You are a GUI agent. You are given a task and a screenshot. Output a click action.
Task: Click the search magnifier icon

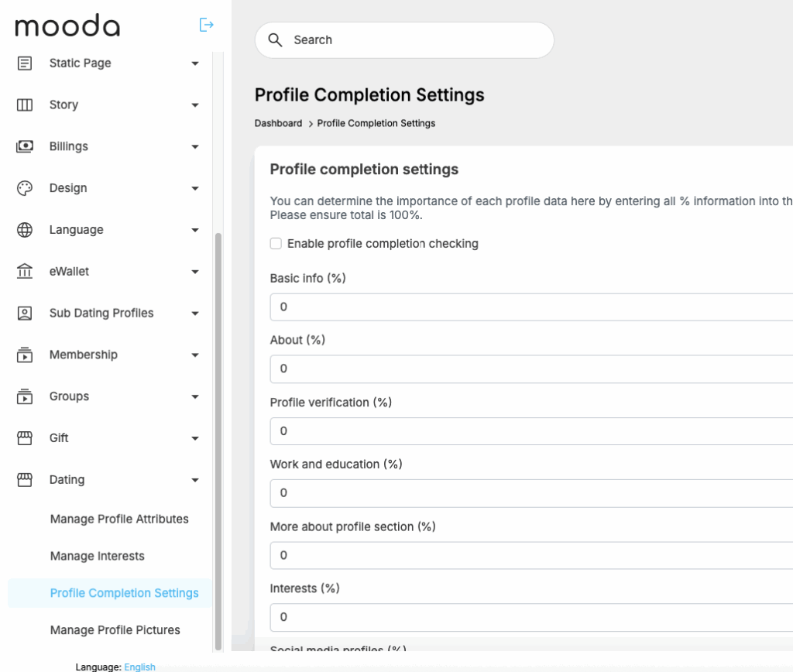click(275, 40)
